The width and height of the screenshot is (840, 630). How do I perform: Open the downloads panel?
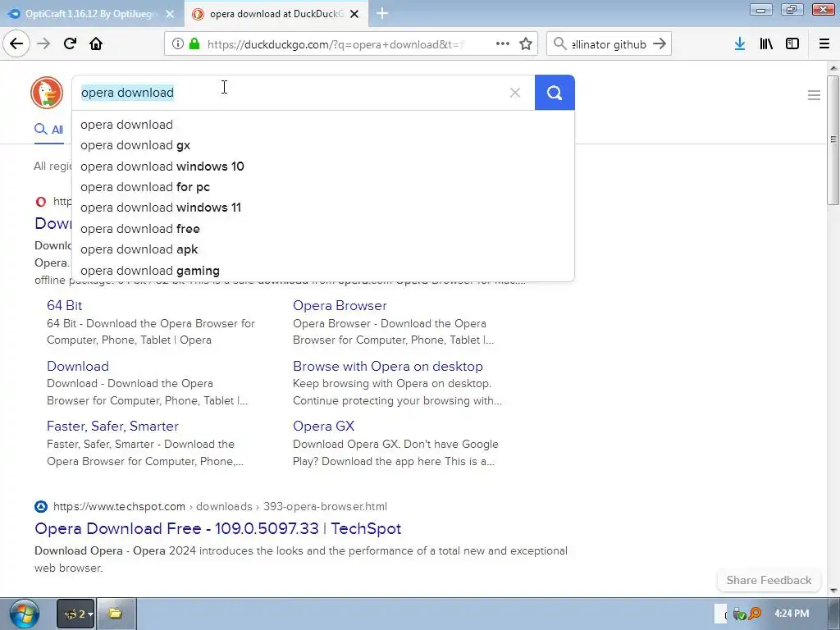(740, 44)
